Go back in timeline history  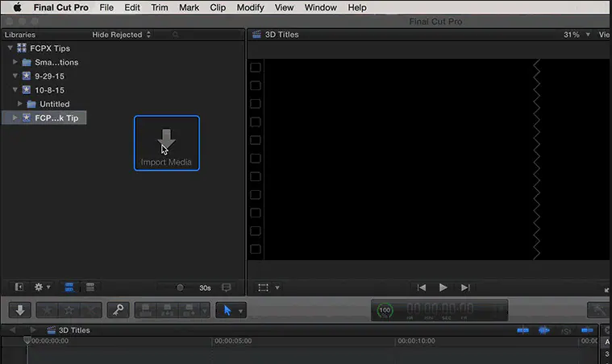click(x=12, y=330)
